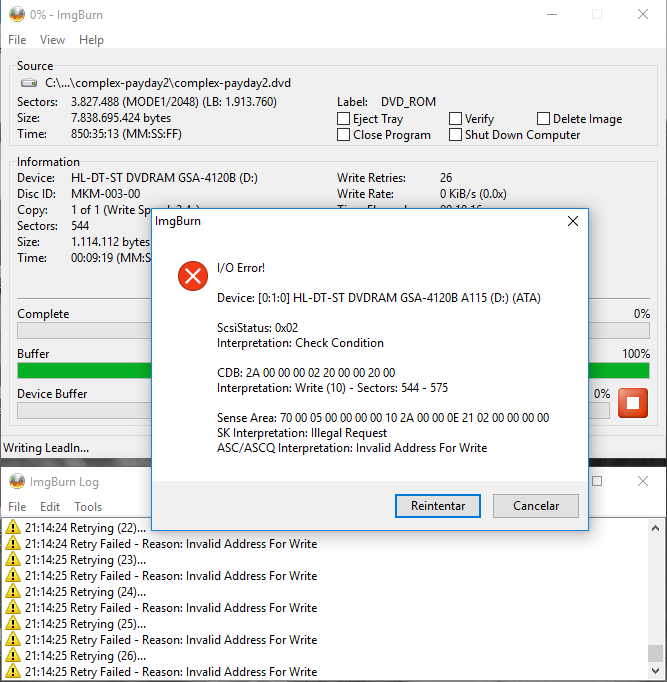Tick the Delete Image checkbox
The height and width of the screenshot is (682, 667).
544,119
